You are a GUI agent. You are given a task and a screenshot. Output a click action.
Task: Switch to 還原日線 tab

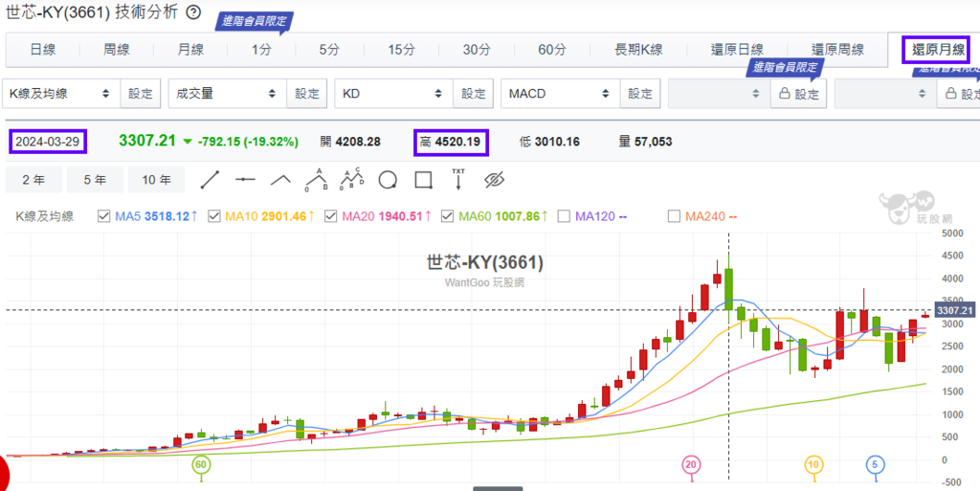click(x=737, y=50)
